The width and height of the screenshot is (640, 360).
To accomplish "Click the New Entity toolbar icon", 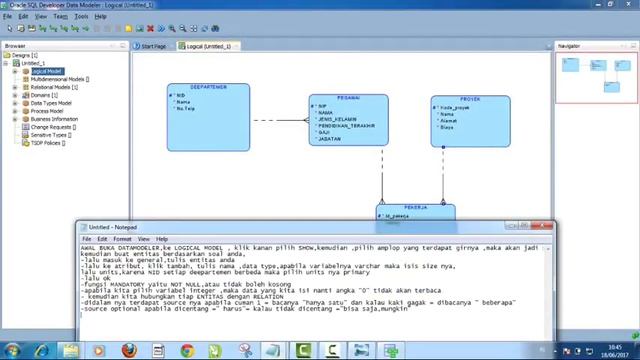I will [21, 29].
